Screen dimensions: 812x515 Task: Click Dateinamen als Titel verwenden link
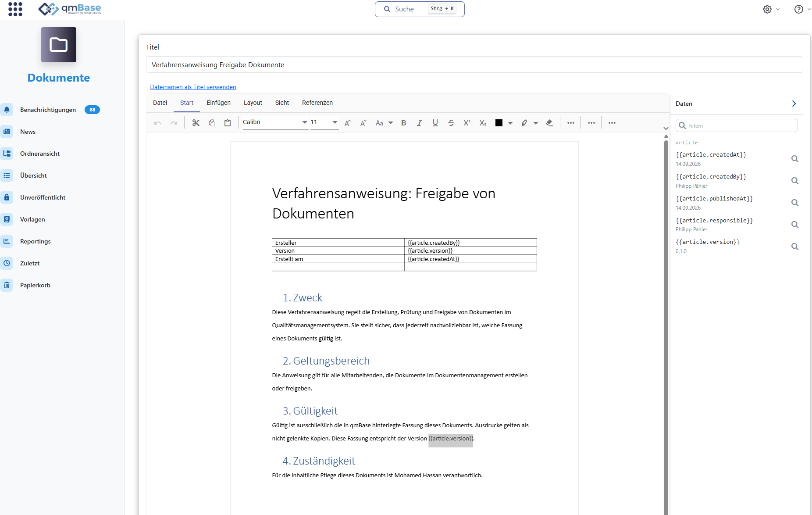click(x=193, y=87)
